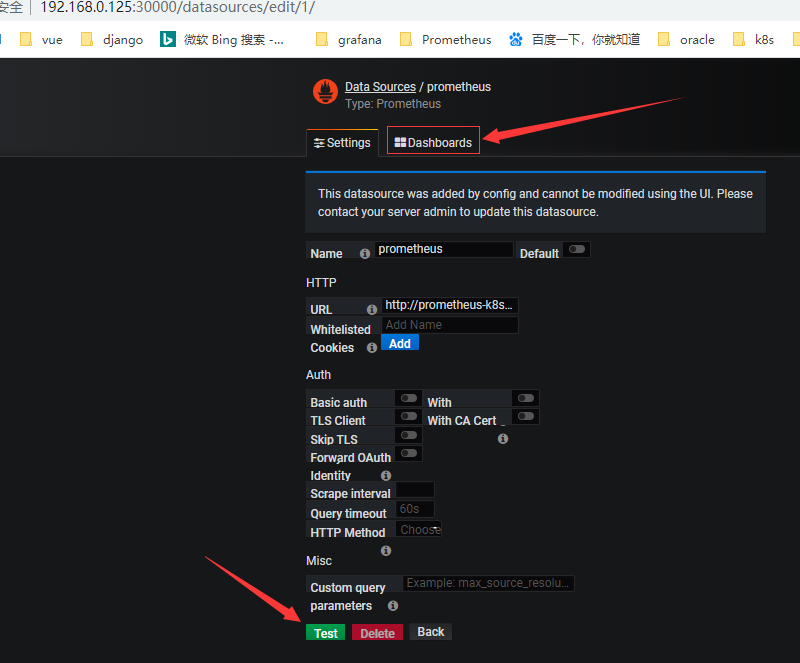The image size is (800, 663).
Task: Toggle the With Credentials switch
Action: coord(526,398)
